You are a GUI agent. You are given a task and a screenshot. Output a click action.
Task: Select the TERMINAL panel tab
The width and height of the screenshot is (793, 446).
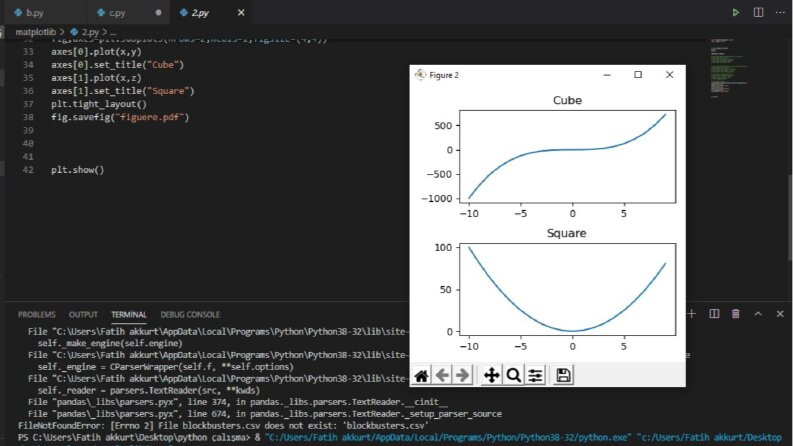pyautogui.click(x=128, y=315)
